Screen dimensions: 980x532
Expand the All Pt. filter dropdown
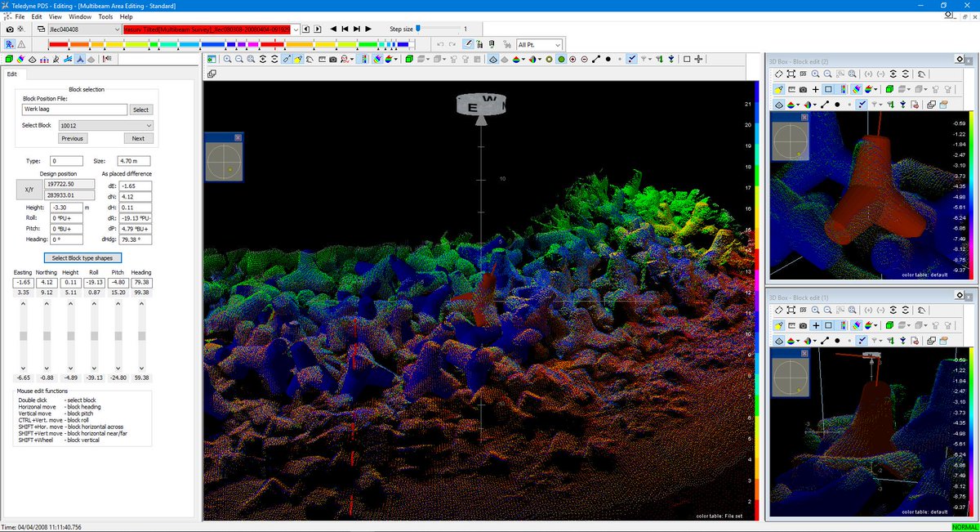[540, 44]
